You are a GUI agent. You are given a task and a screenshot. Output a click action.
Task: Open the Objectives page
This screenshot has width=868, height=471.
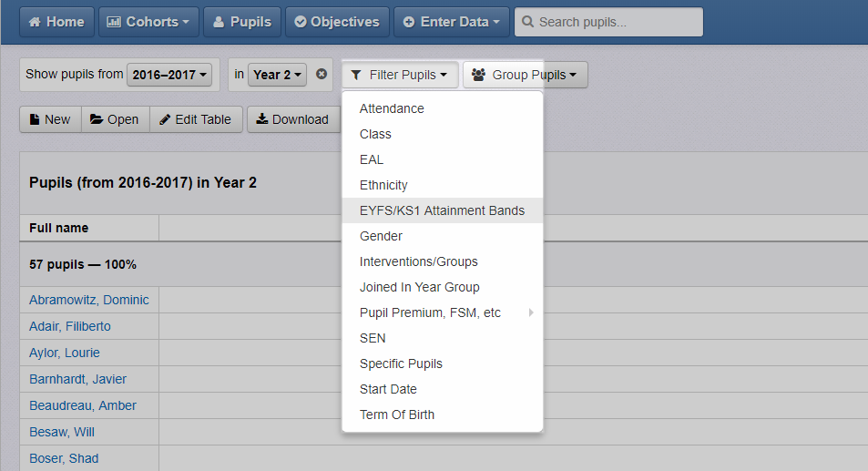[x=337, y=22]
